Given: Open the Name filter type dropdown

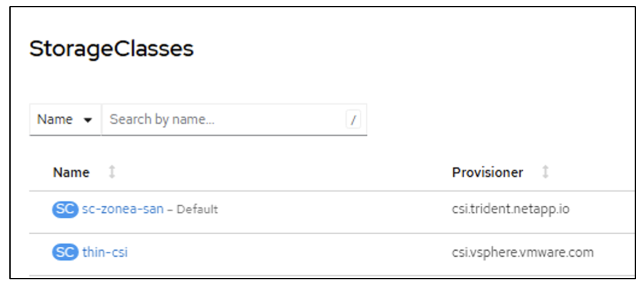Looking at the screenshot, I should point(65,120).
